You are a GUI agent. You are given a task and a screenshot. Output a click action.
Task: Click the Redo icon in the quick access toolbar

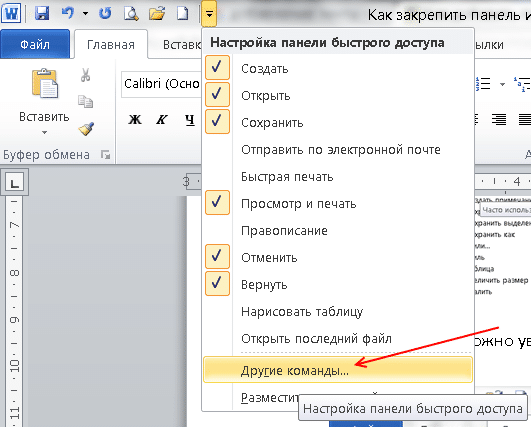pos(105,14)
